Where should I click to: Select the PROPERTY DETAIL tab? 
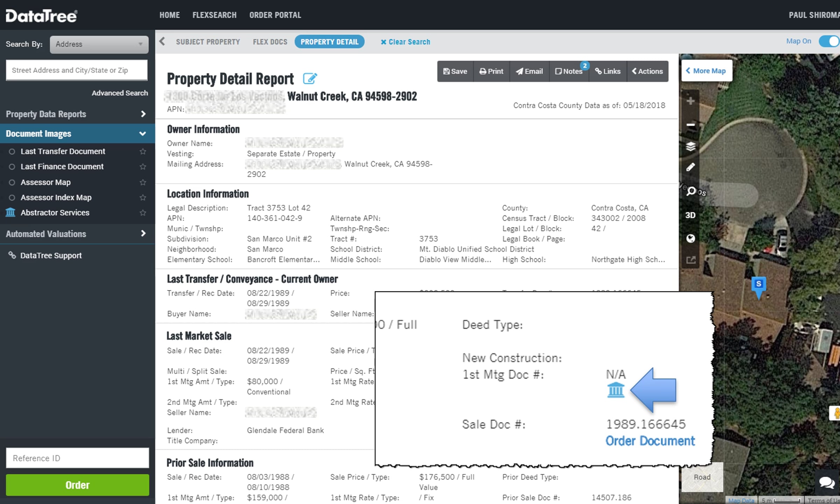(329, 42)
